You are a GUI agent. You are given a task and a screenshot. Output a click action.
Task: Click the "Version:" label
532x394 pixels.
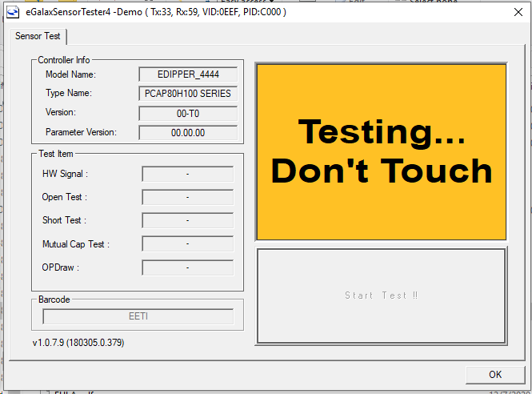(x=61, y=112)
